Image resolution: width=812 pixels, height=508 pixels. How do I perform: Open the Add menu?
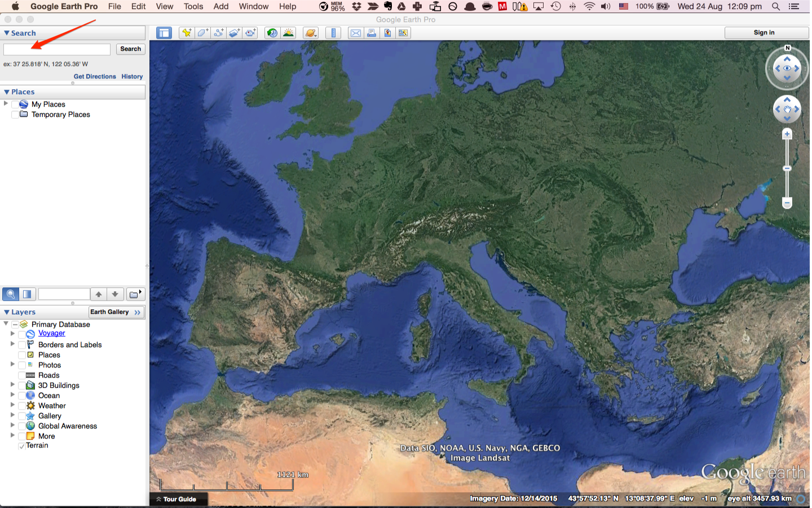(x=221, y=6)
